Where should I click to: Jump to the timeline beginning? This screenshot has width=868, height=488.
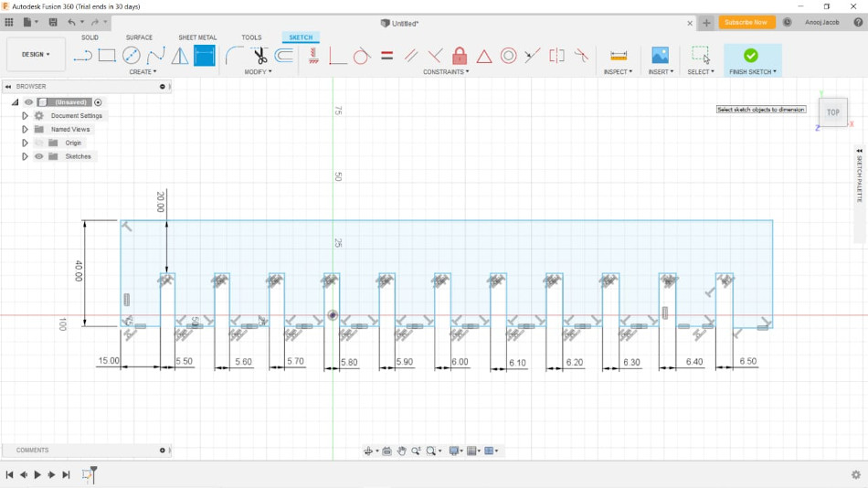pos(9,474)
